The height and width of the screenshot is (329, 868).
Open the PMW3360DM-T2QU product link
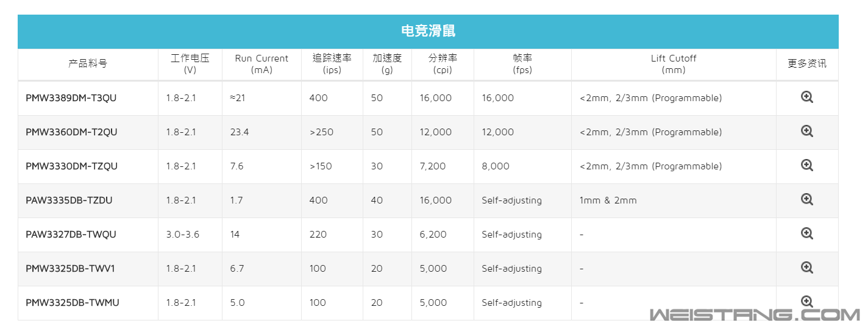click(71, 132)
